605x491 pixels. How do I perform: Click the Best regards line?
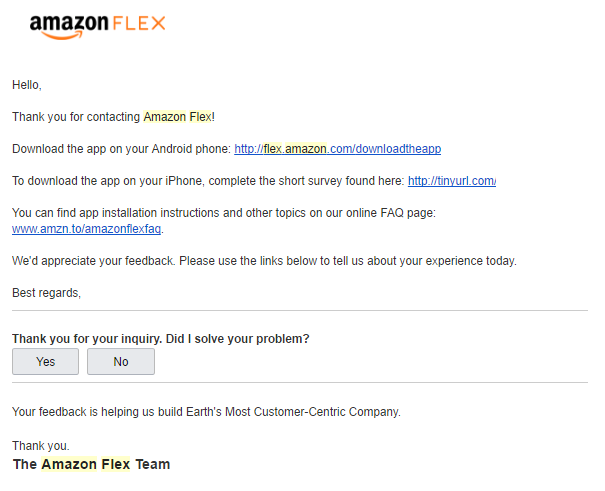pos(46,293)
